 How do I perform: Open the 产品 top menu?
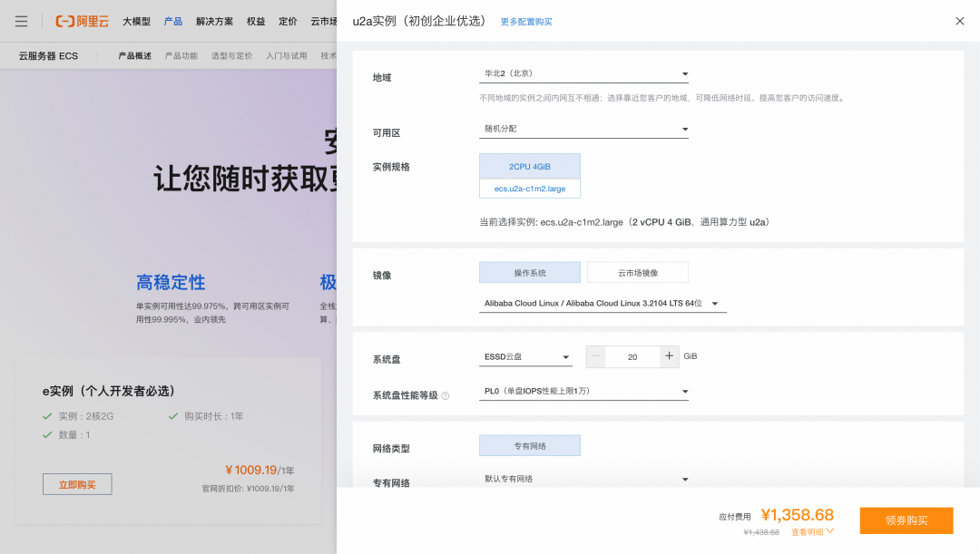(x=173, y=21)
